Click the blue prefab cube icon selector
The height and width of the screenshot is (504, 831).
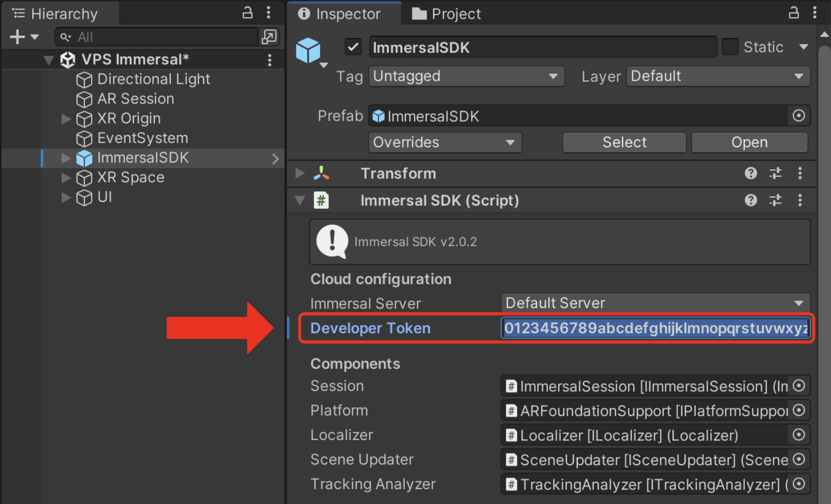tap(310, 52)
